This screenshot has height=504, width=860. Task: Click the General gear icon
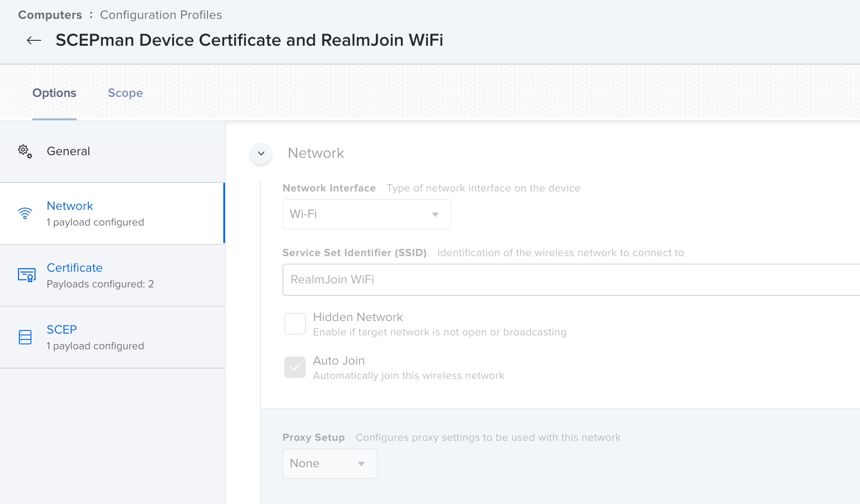25,152
